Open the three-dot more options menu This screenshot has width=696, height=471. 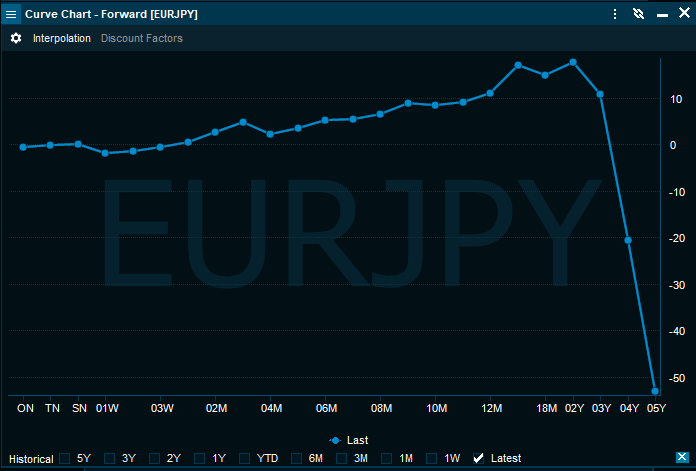[x=615, y=14]
